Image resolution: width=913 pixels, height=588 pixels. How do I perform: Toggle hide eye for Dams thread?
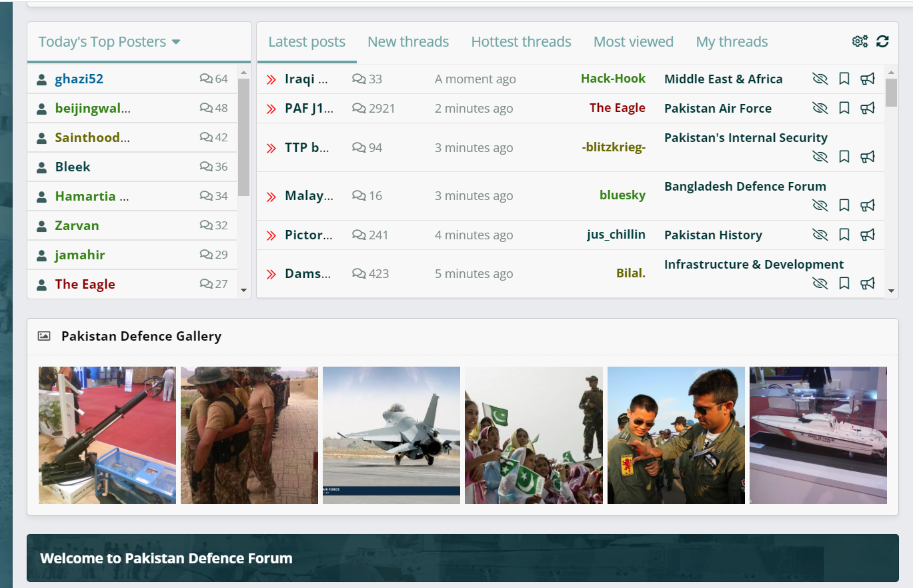tap(820, 283)
